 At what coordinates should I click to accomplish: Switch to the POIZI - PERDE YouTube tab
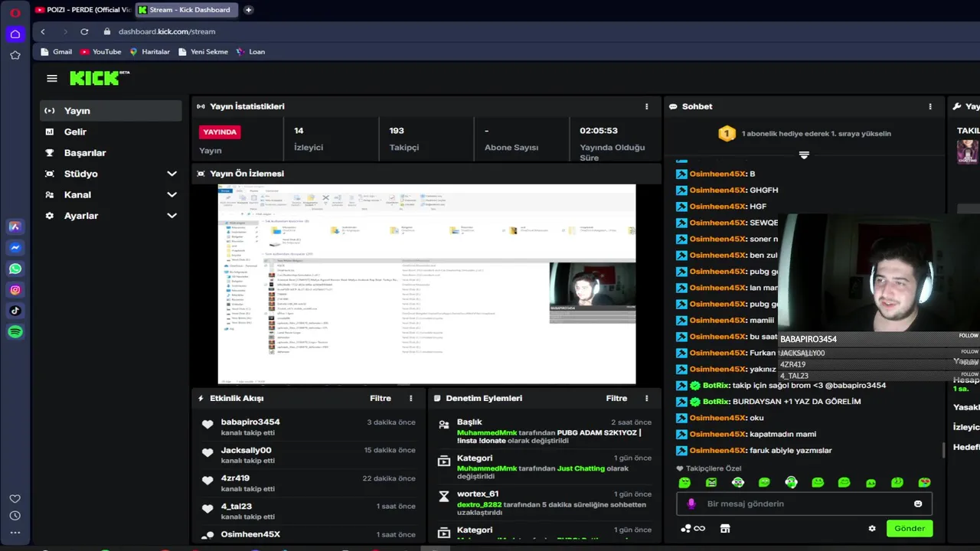click(x=83, y=10)
